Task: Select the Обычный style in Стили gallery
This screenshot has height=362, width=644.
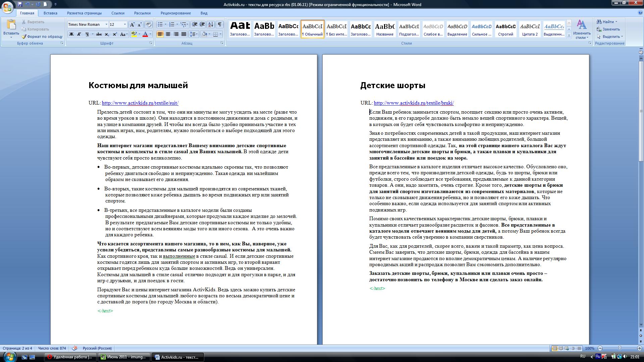Action: coord(312,29)
